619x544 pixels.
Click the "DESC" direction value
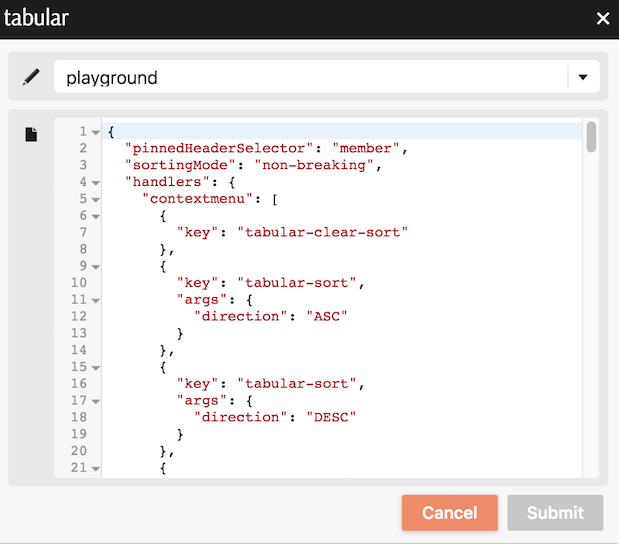click(x=331, y=417)
